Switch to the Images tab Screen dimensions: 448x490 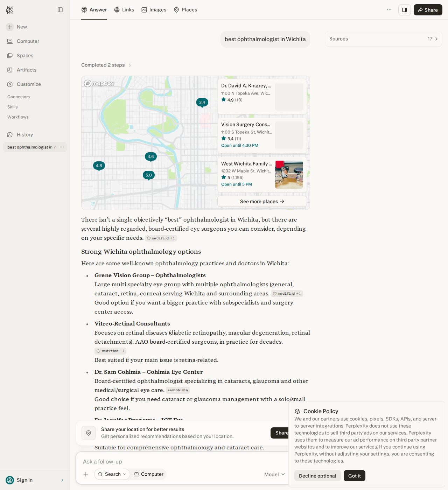(154, 10)
